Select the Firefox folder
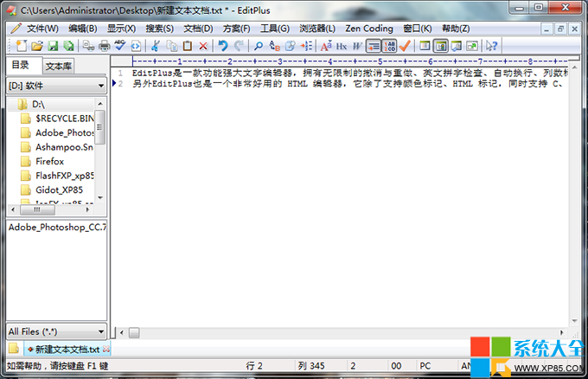This screenshot has height=379, width=588. pyautogui.click(x=49, y=161)
